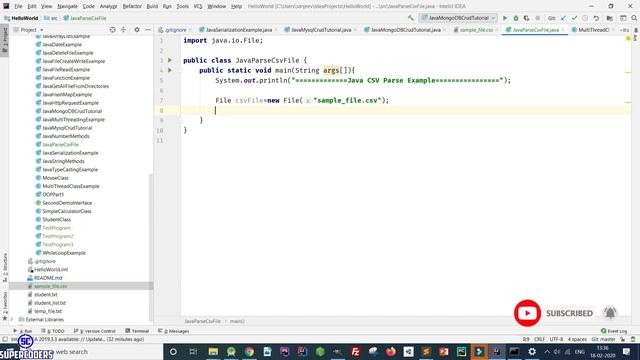Image resolution: width=640 pixels, height=360 pixels.
Task: Open Windows notification center icon
Action: 627,351
